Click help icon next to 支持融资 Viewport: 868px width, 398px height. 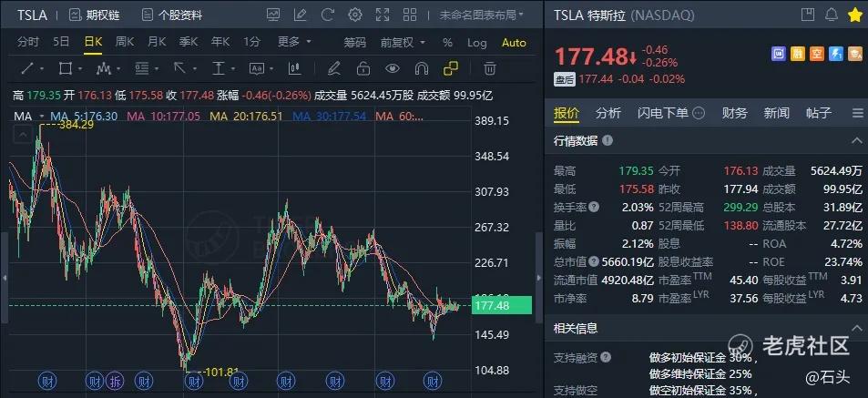[607, 358]
